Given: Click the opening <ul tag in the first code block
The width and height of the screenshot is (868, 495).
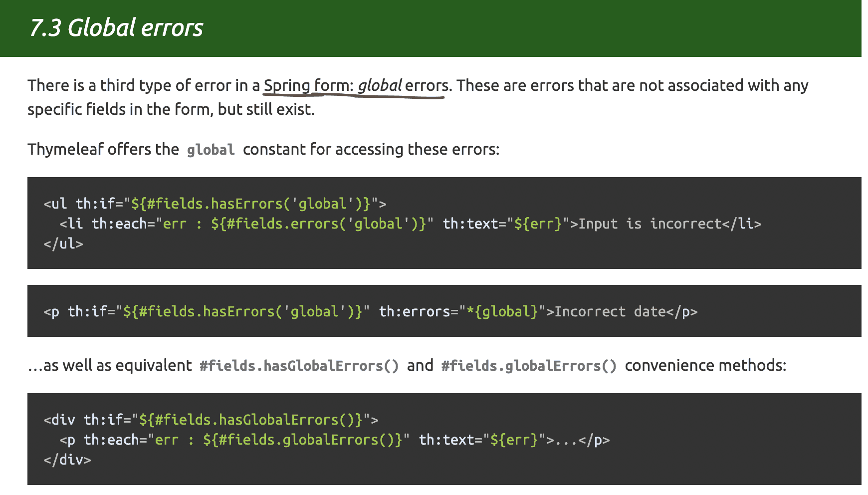Looking at the screenshot, I should tap(55, 204).
